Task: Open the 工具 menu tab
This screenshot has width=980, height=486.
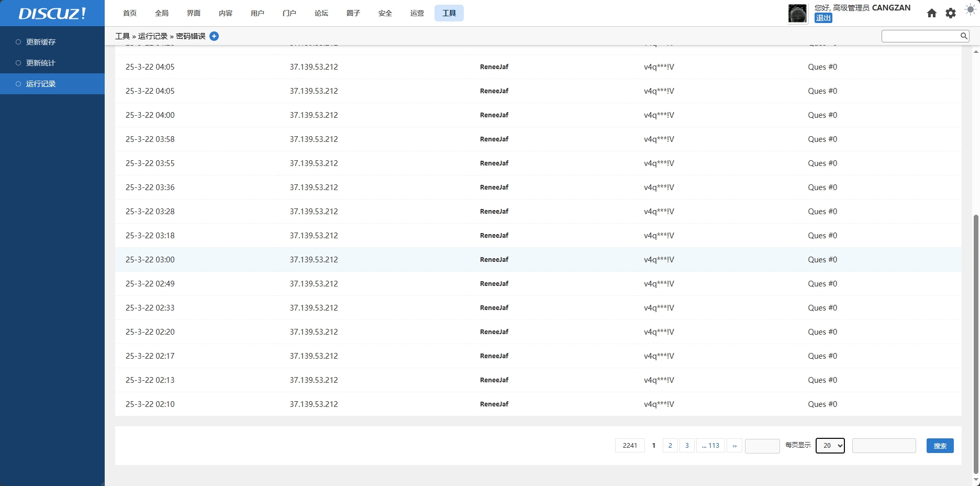Action: click(449, 13)
